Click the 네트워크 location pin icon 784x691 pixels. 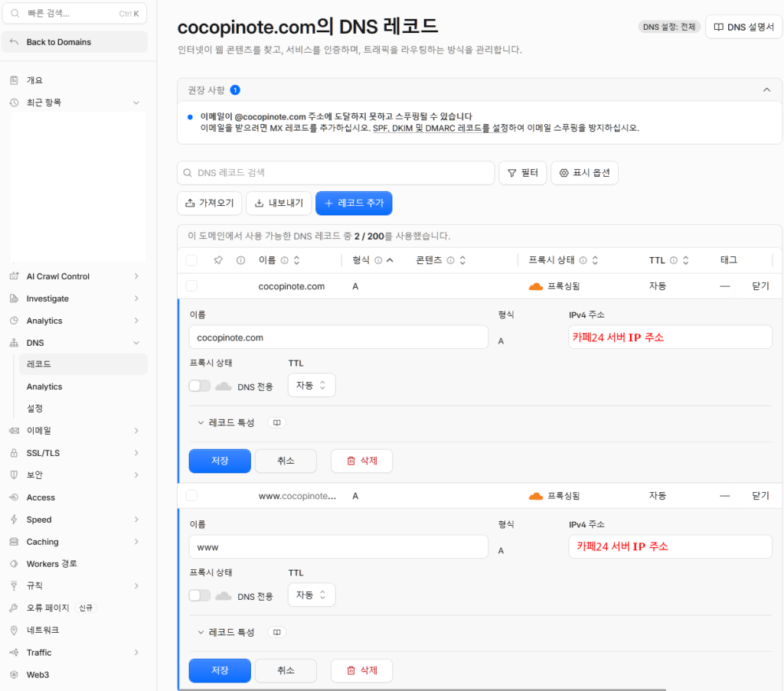coord(14,630)
